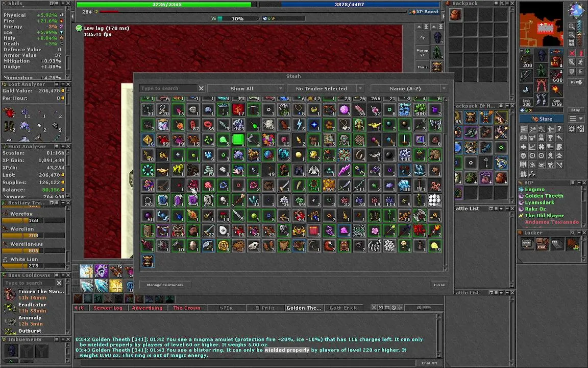Select the horned helmet in the last Stash row

(x=148, y=261)
